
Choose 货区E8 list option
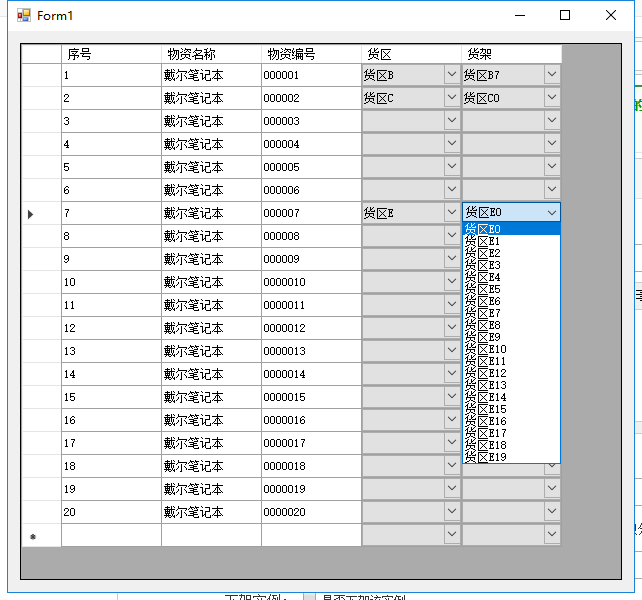[x=511, y=325]
